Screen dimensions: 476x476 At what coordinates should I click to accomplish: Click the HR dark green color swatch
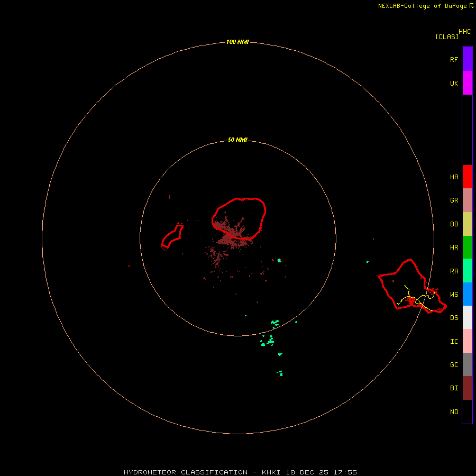tap(467, 248)
